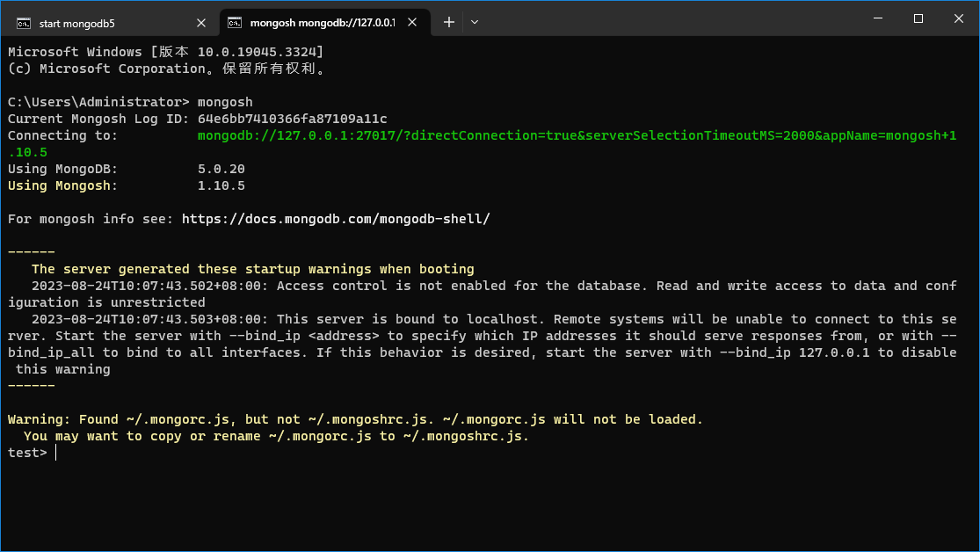
Task: Expand the new tab profile dropdown
Action: click(475, 23)
